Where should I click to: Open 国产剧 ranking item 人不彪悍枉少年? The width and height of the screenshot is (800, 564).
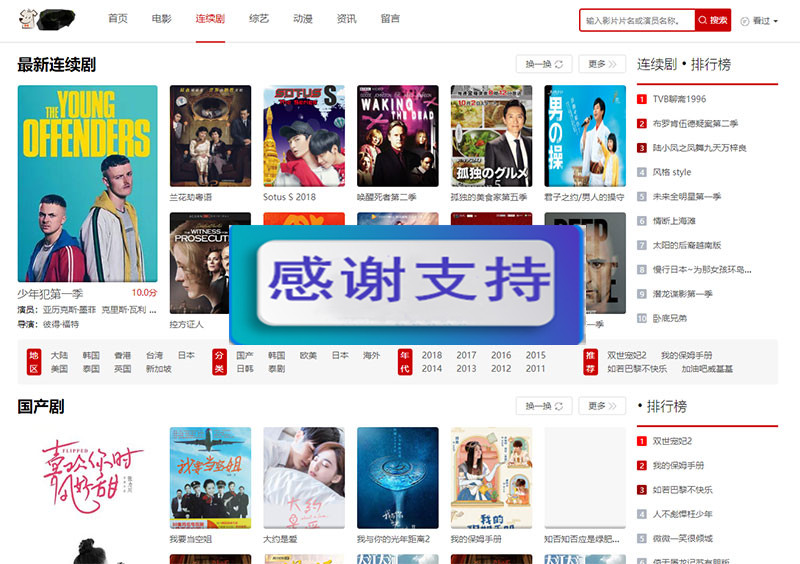[x=683, y=514]
